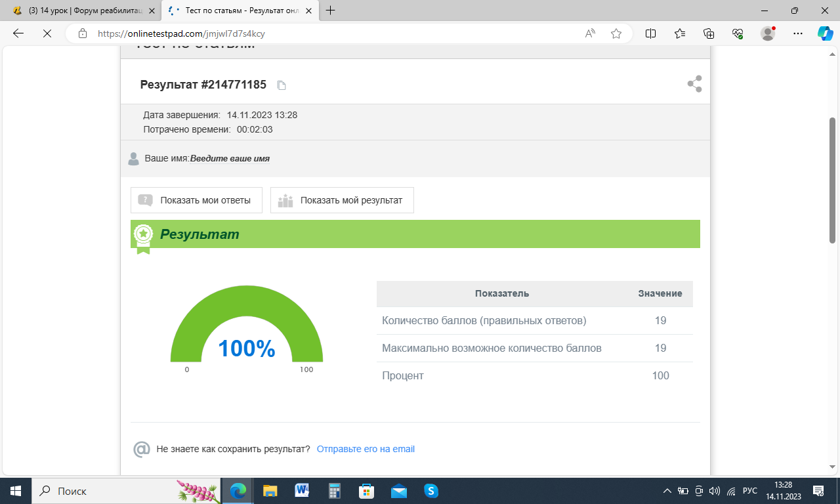Open the Edge Favorites list icon
Screen dimensions: 840x504
tap(679, 33)
